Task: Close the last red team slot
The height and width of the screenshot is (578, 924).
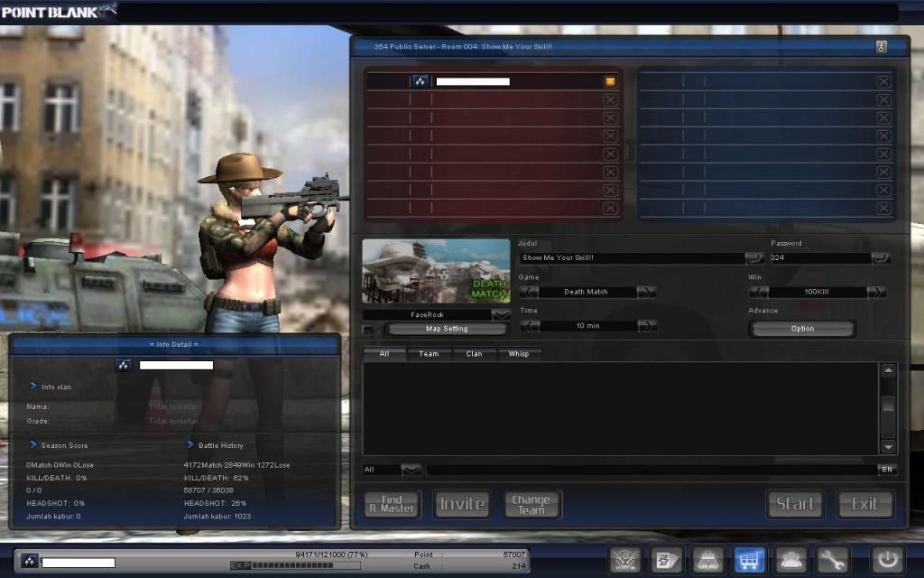Action: click(x=611, y=209)
